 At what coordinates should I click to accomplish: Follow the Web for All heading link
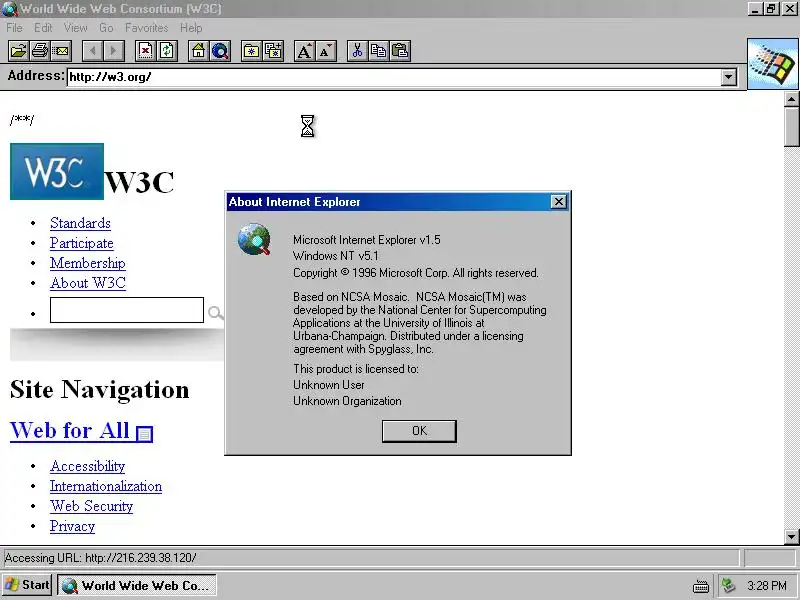69,430
